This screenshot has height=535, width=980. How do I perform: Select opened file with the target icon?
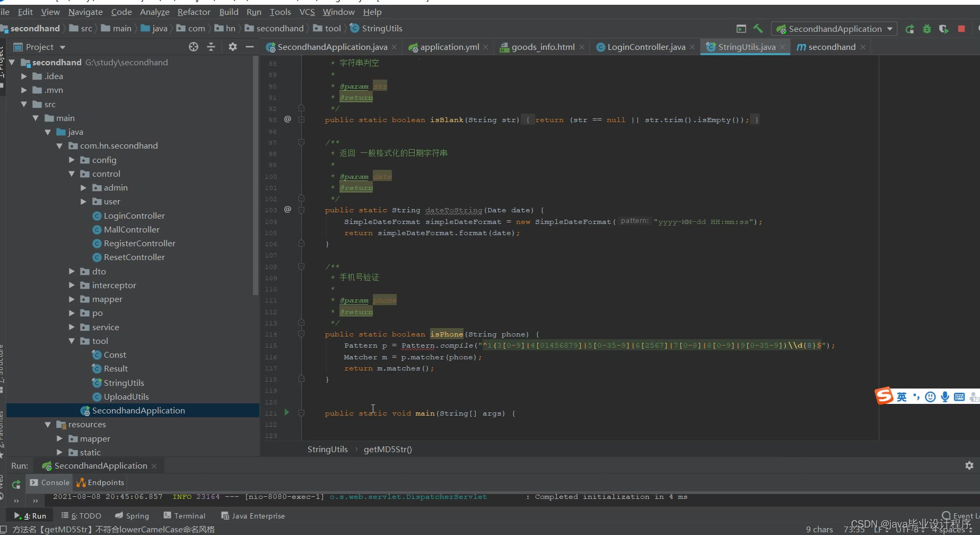(194, 47)
